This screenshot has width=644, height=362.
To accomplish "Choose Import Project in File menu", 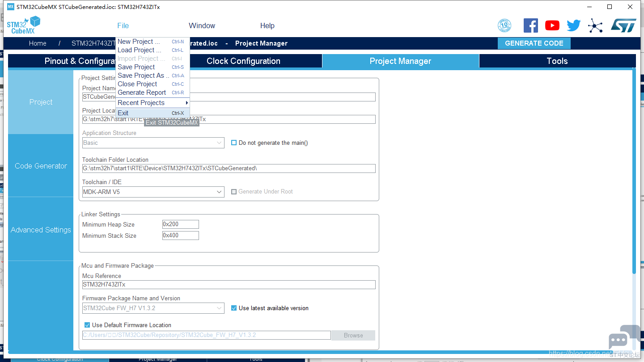I will click(153, 59).
